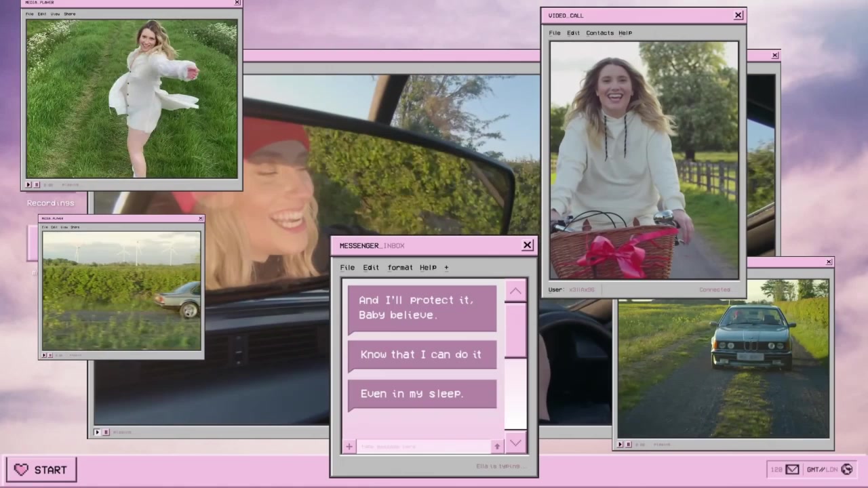The height and width of the screenshot is (488, 868).
Task: Click the plus item in Messenger menu bar
Action: [x=446, y=267]
